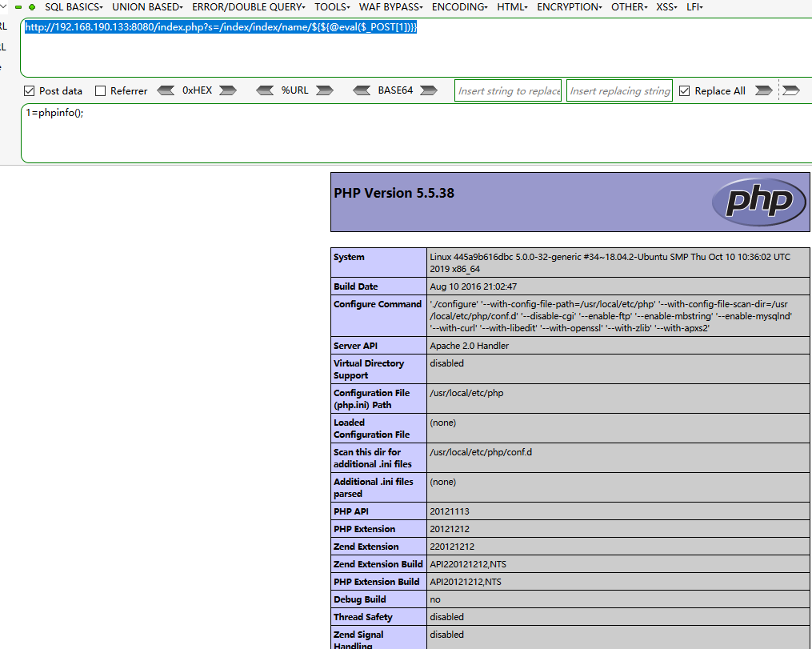Expand the ENCRYPTION menu
812x649 pixels.
pyautogui.click(x=570, y=7)
